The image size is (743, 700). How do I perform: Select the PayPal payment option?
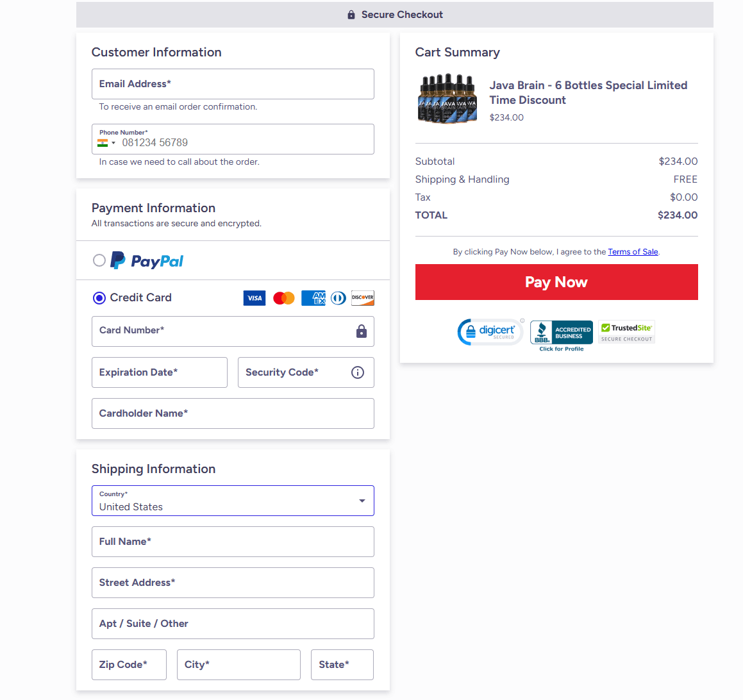coord(99,260)
